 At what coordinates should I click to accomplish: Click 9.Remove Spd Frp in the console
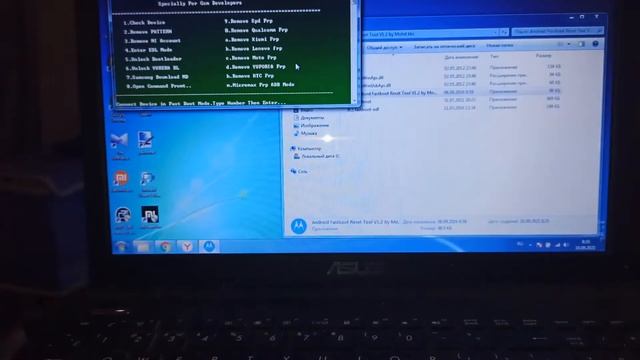point(249,21)
